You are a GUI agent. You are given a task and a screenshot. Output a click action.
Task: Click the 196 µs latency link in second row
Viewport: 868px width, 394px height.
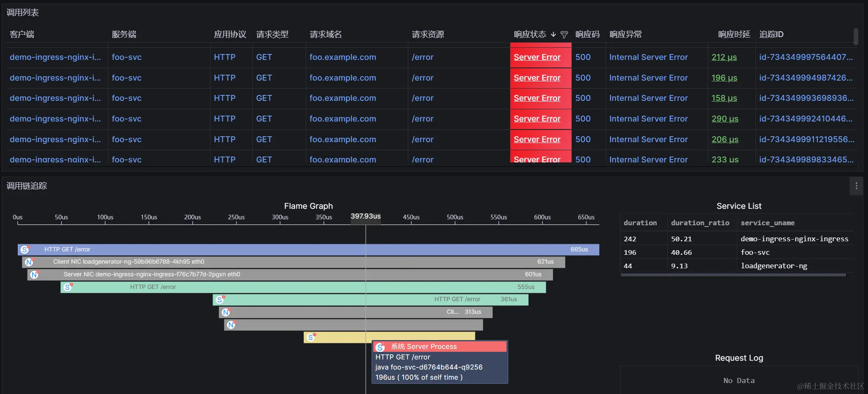[x=725, y=78]
